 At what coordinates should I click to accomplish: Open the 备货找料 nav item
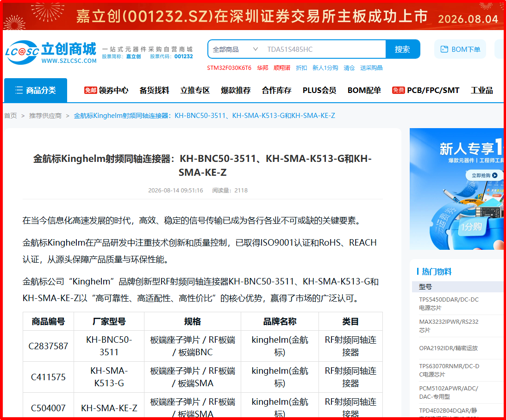tap(154, 90)
